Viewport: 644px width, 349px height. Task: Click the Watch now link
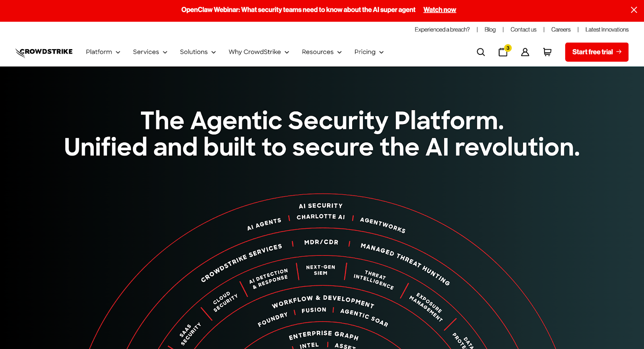pos(440,10)
